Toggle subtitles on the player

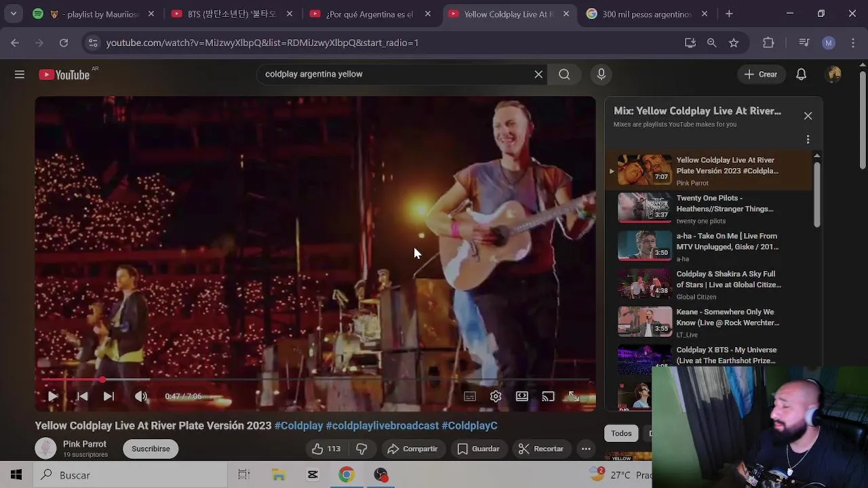point(470,396)
